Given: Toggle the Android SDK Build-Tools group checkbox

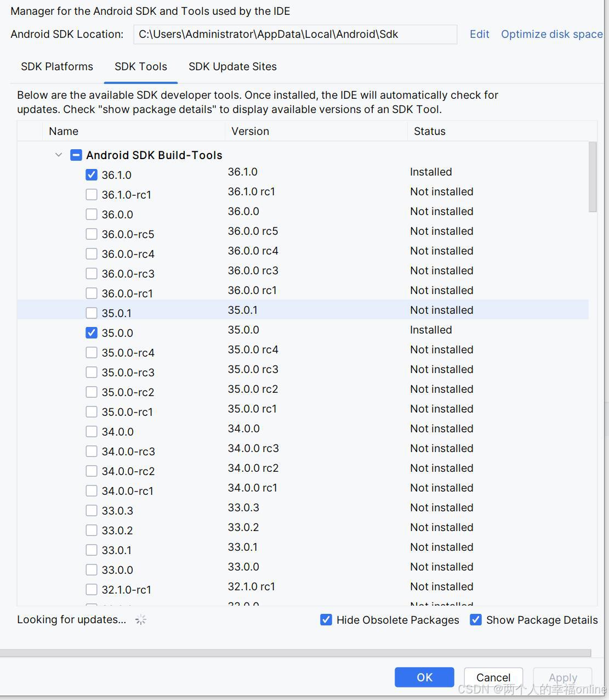Looking at the screenshot, I should (x=76, y=155).
